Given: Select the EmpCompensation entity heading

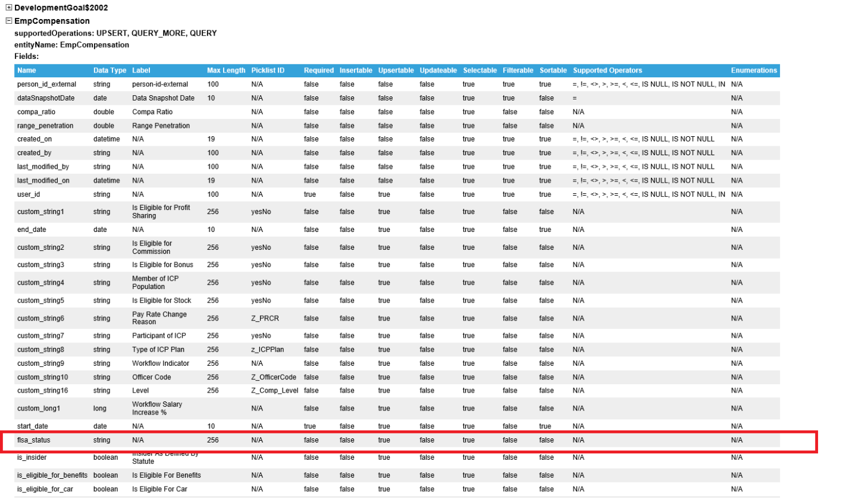Looking at the screenshot, I should (52, 21).
